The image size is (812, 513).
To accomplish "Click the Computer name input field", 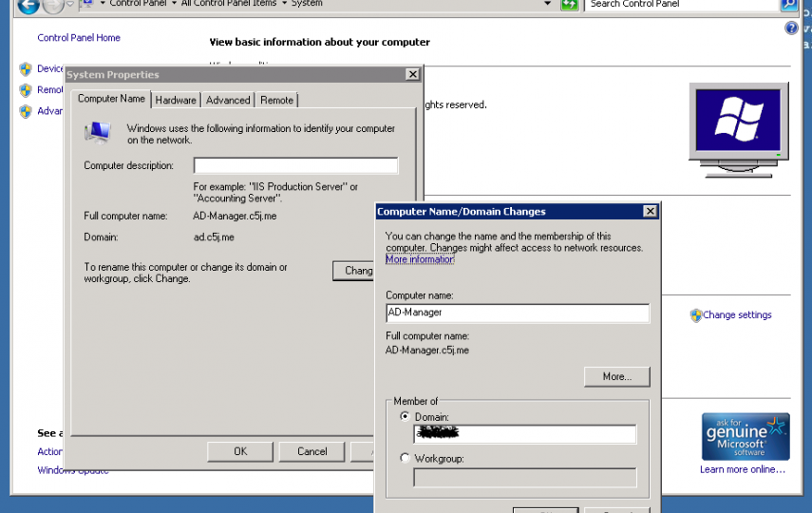I will click(518, 313).
